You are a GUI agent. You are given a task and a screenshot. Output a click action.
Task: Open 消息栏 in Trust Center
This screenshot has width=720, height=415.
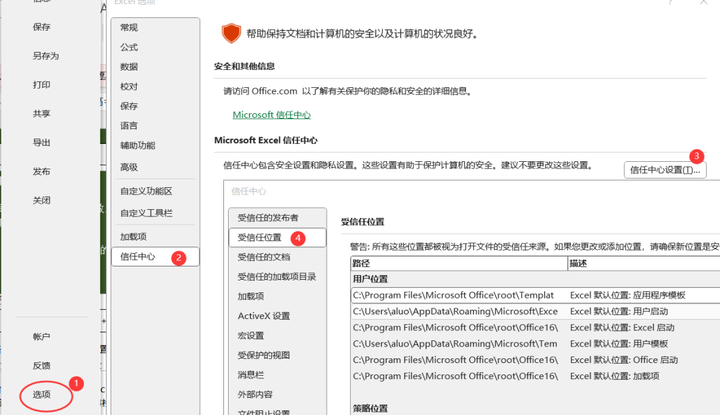point(277,375)
